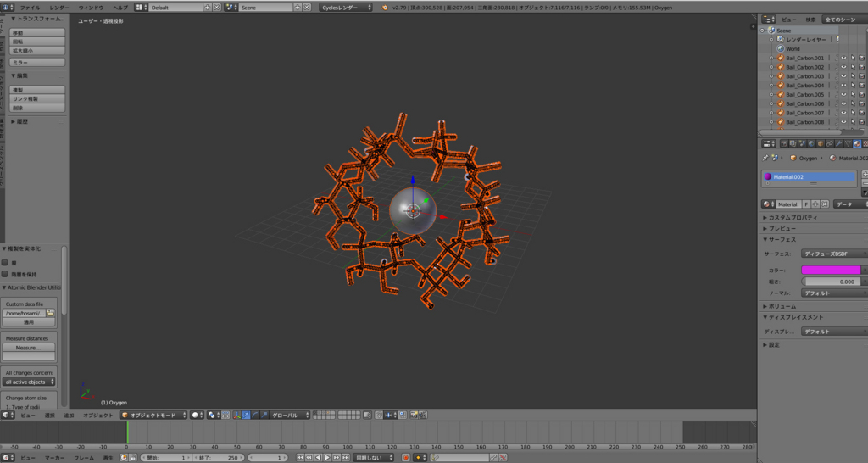
Task: Open the Object properties tab (orange cube)
Action: (x=821, y=143)
